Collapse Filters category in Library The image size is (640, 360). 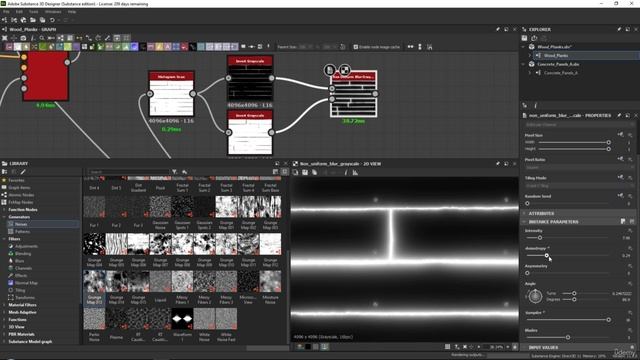[4, 239]
